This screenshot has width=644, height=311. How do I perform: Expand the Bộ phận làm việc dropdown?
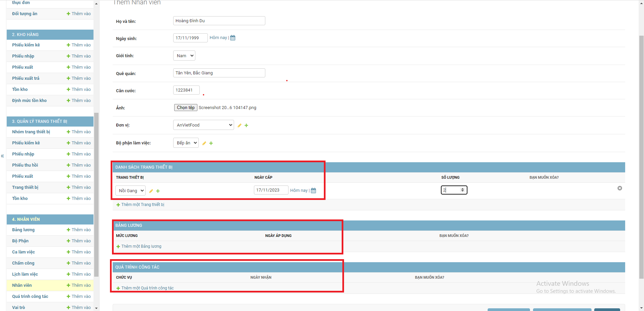pos(186,143)
